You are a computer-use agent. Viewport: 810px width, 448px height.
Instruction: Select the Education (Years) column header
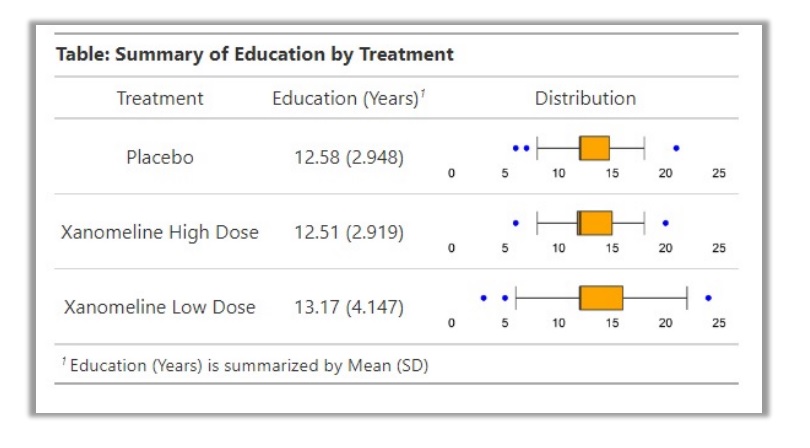click(349, 98)
